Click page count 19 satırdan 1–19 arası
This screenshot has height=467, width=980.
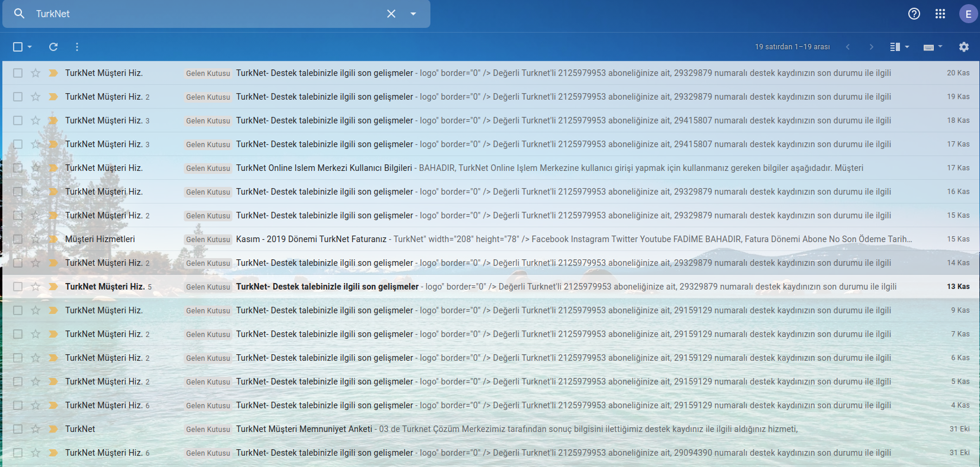pyautogui.click(x=792, y=47)
